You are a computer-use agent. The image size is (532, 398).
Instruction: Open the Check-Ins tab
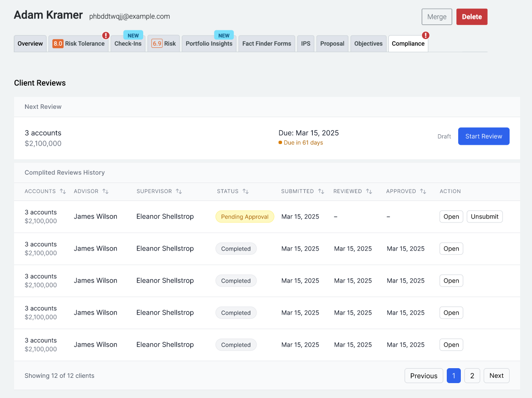(128, 44)
